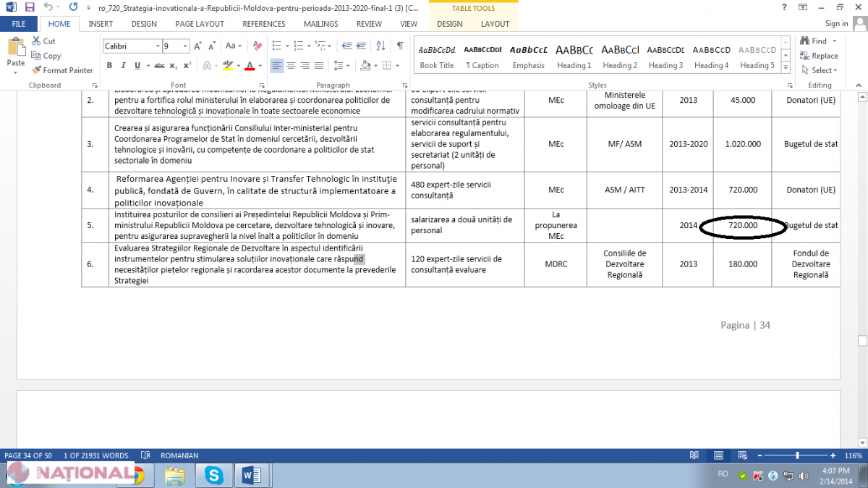Click the Format Painter tool
The height and width of the screenshot is (488, 868).
pos(62,70)
